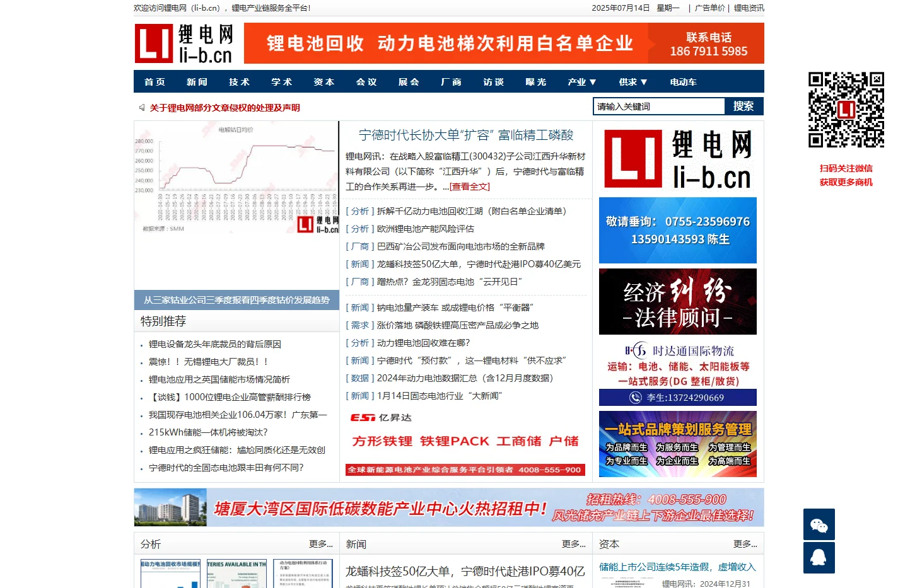The image size is (898, 588).
Task: Click the floating QQ penguin icon button
Action: tap(819, 558)
